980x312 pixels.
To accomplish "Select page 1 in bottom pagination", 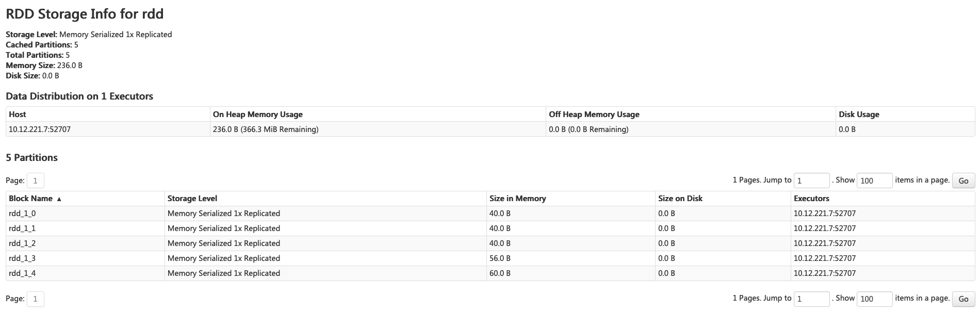I will [x=35, y=299].
